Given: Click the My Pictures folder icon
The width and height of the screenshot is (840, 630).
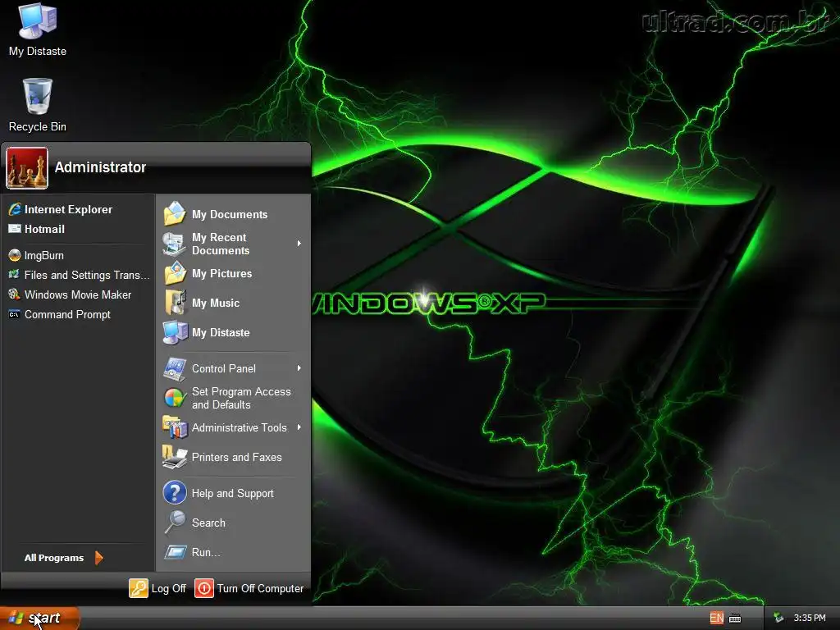Looking at the screenshot, I should [175, 273].
